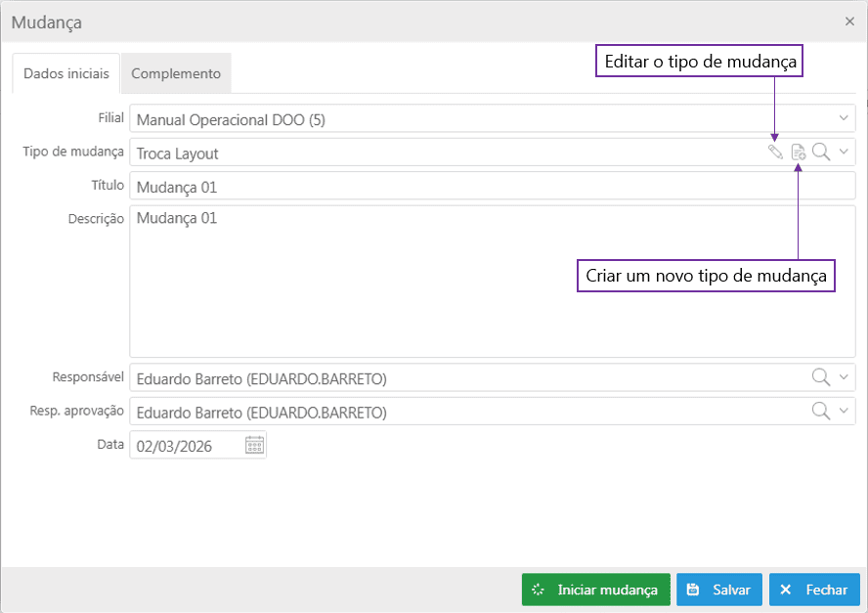The width and height of the screenshot is (868, 613).
Task: Expand the Filial dropdown
Action: [x=845, y=118]
